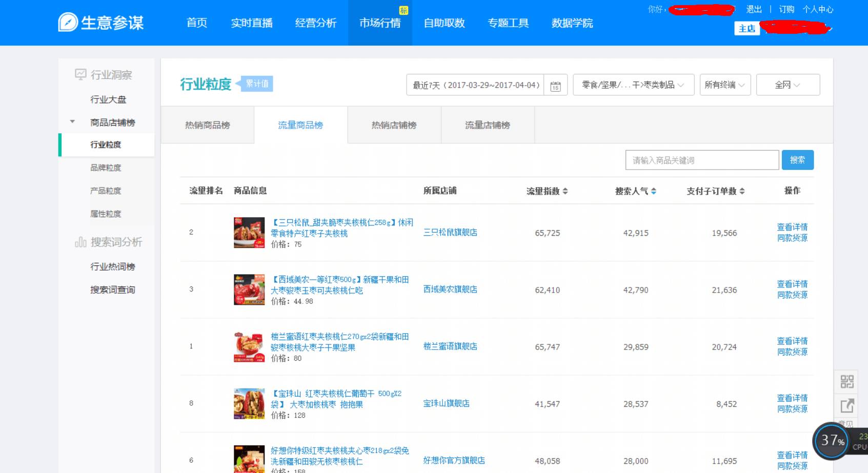Screen dimensions: 868x473
Task: Click the share/export icon on right edge
Action: 847,406
